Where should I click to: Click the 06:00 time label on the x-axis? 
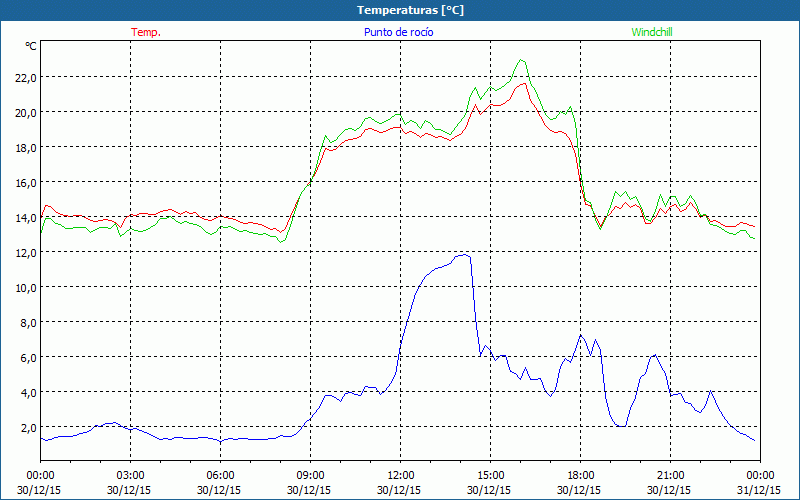click(x=220, y=476)
